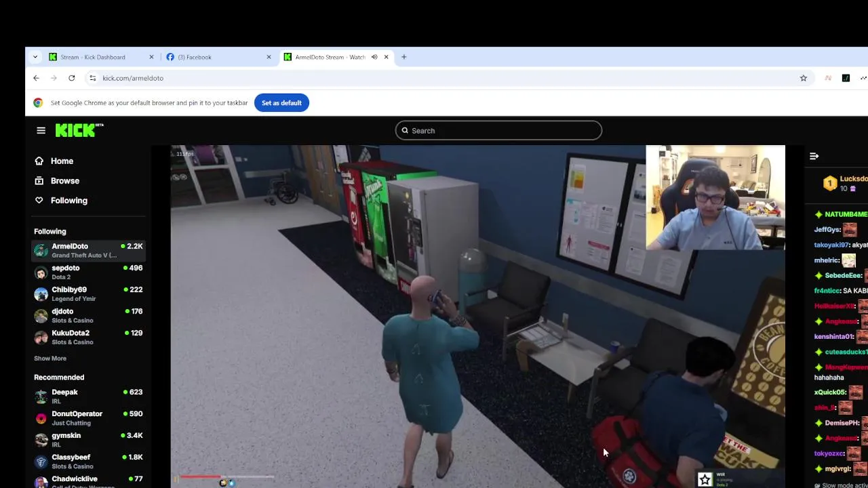Click the browser back arrow

(36, 79)
